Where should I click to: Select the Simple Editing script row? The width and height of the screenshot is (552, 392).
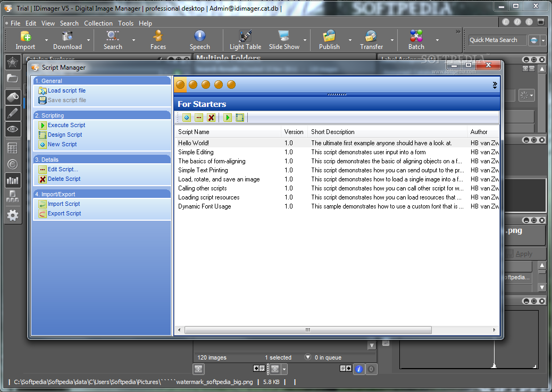337,152
